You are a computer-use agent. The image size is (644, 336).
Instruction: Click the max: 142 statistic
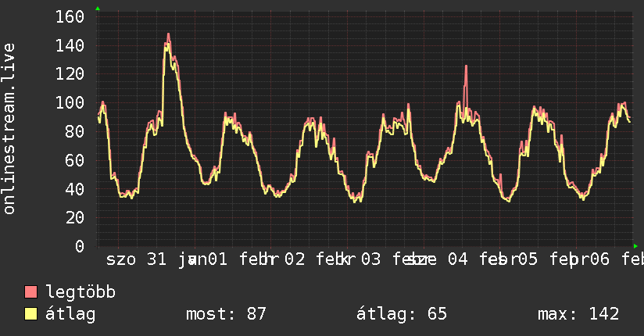(578, 314)
